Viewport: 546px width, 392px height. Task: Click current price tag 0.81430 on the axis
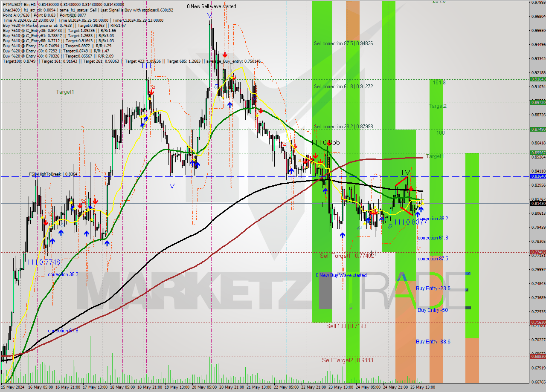coord(537,203)
